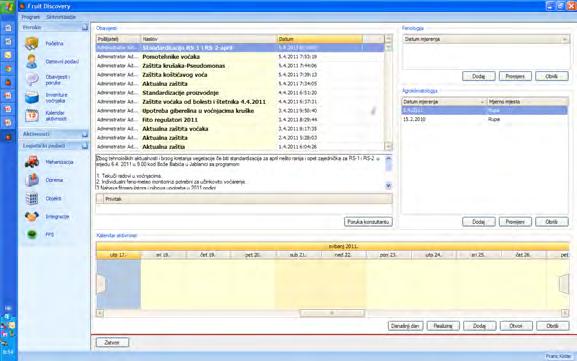Click the Zatvori button
Screen dimensions: 577x361
coord(112,343)
